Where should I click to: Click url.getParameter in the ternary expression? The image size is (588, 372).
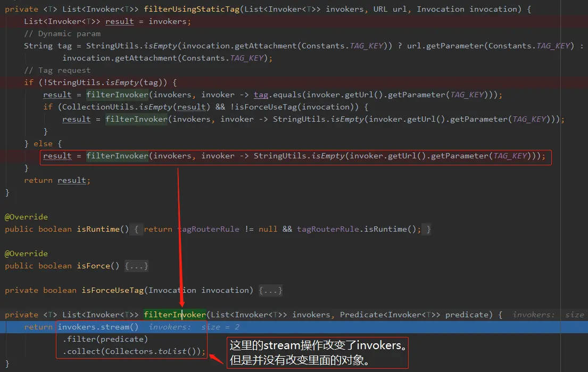tap(445, 46)
